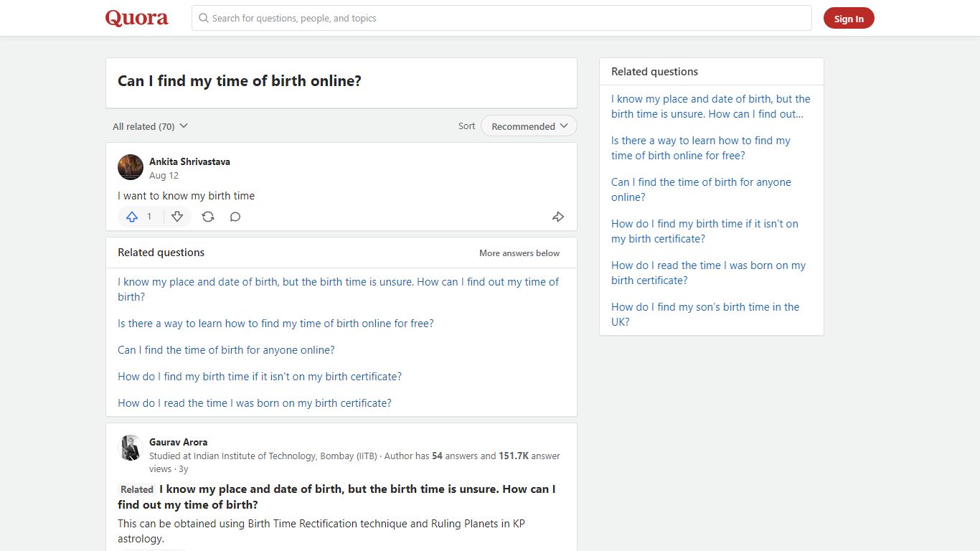Open sidebar link 'my son's birth time in the UK'
Viewport: 980px width, 551px height.
[x=705, y=314]
